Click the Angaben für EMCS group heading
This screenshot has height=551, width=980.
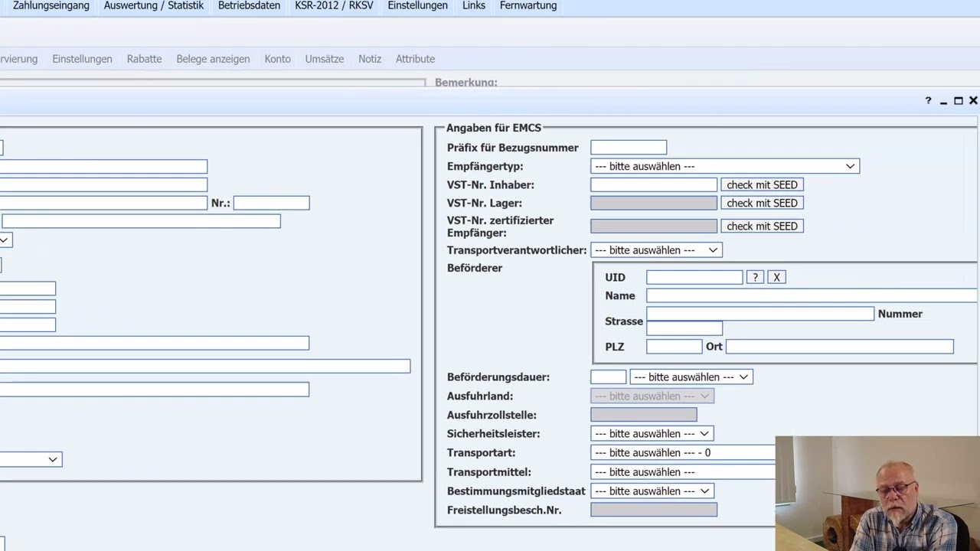click(494, 128)
